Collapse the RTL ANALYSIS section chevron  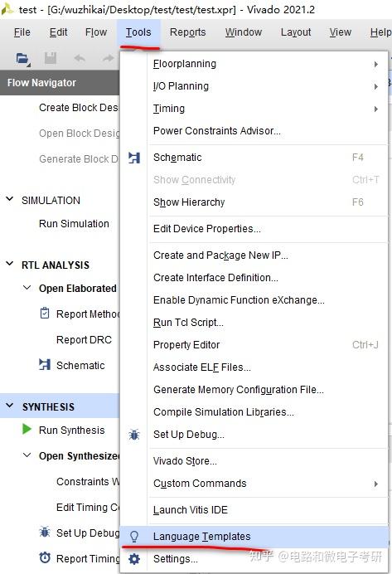coord(10,264)
